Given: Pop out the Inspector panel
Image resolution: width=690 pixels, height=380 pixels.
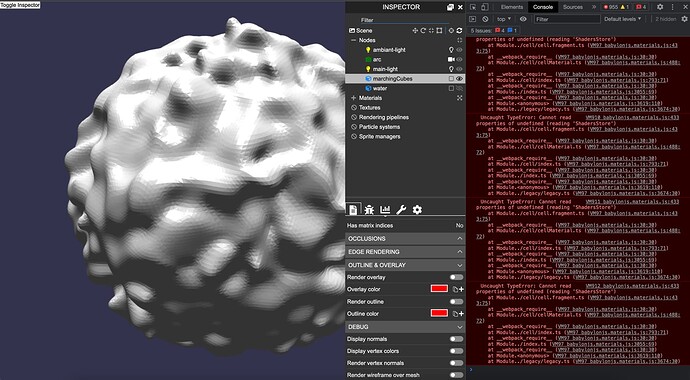Looking at the screenshot, I should tap(450, 7).
